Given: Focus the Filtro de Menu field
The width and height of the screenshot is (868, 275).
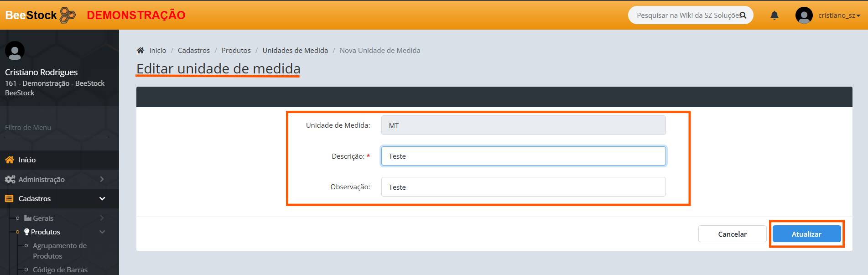Looking at the screenshot, I should coord(56,128).
